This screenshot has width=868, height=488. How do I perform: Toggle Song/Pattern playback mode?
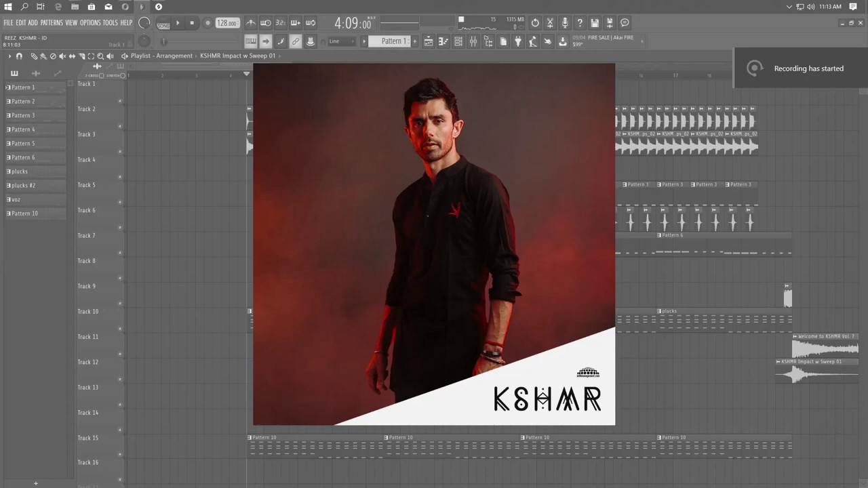pos(163,24)
